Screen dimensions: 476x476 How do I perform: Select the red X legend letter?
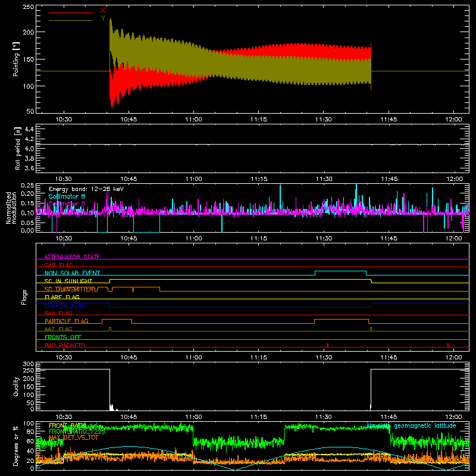[103, 11]
